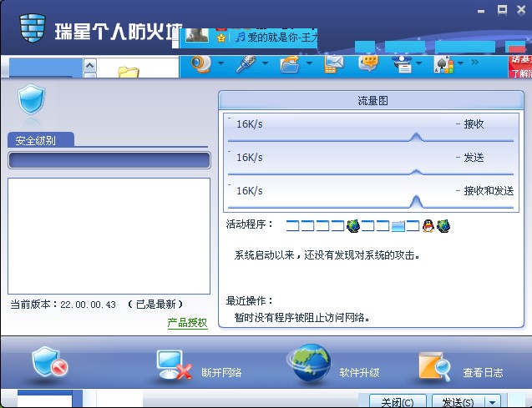532x408 pixels.
Task: Start a voice chat with the microphone icon
Action: 246,63
